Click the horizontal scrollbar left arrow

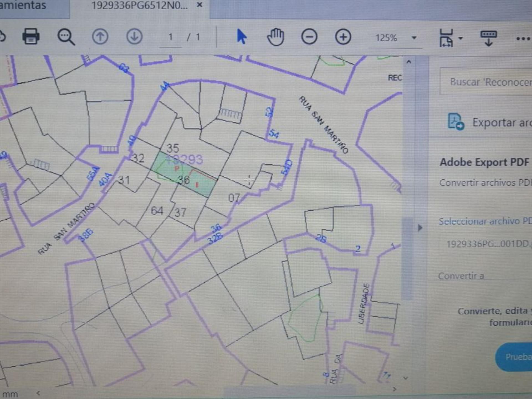click(x=38, y=393)
